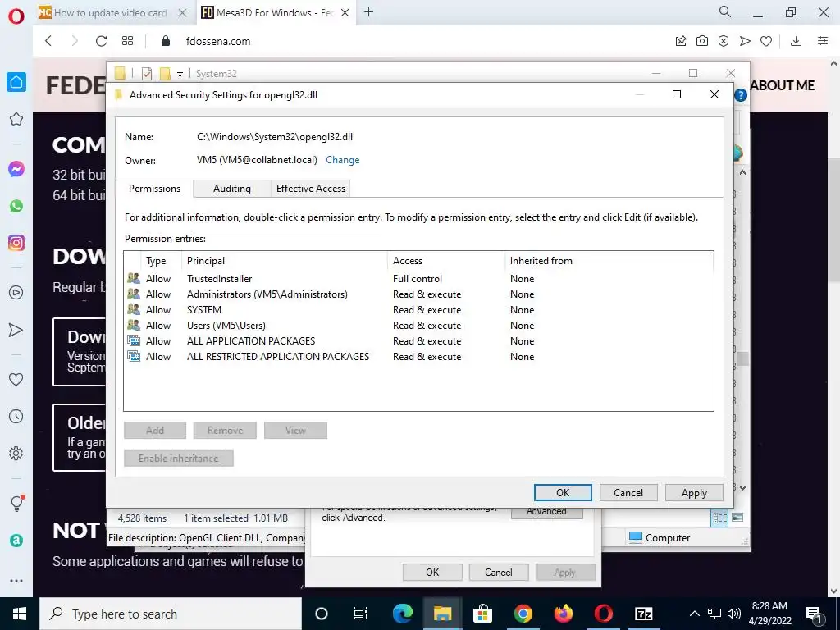Image resolution: width=840 pixels, height=630 pixels.
Task: Select the 'How to update video card' tab
Action: point(111,12)
